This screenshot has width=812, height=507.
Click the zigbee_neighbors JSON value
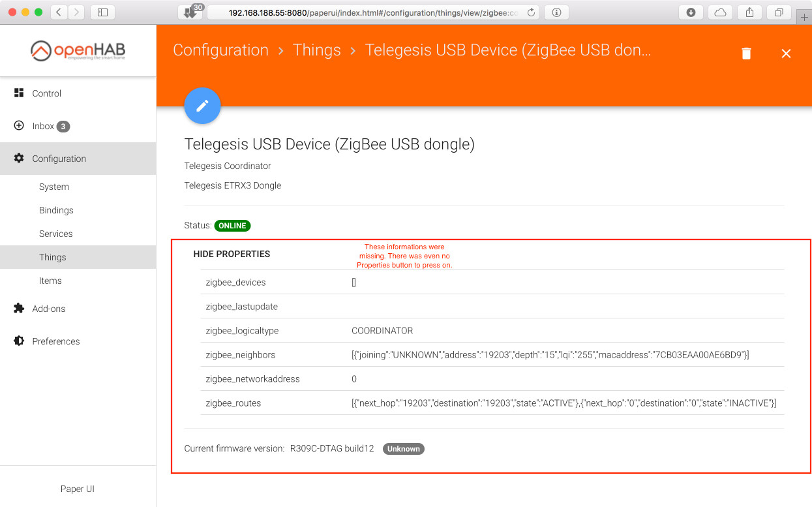pyautogui.click(x=550, y=355)
